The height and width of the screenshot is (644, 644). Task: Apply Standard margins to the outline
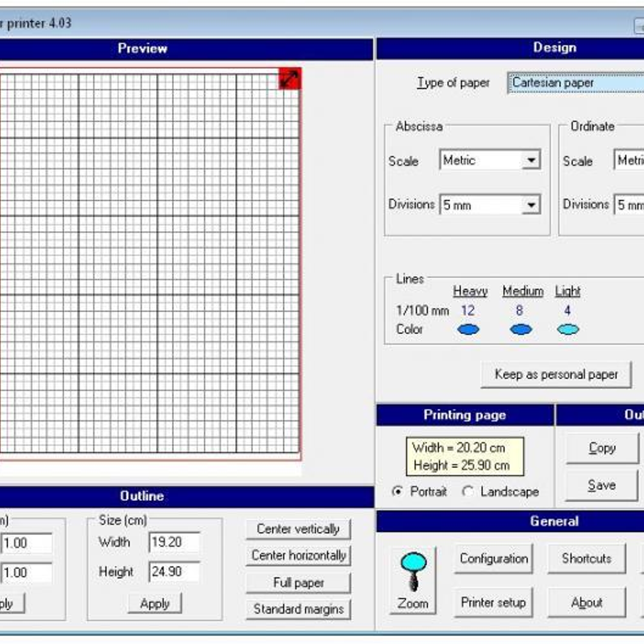pos(298,609)
